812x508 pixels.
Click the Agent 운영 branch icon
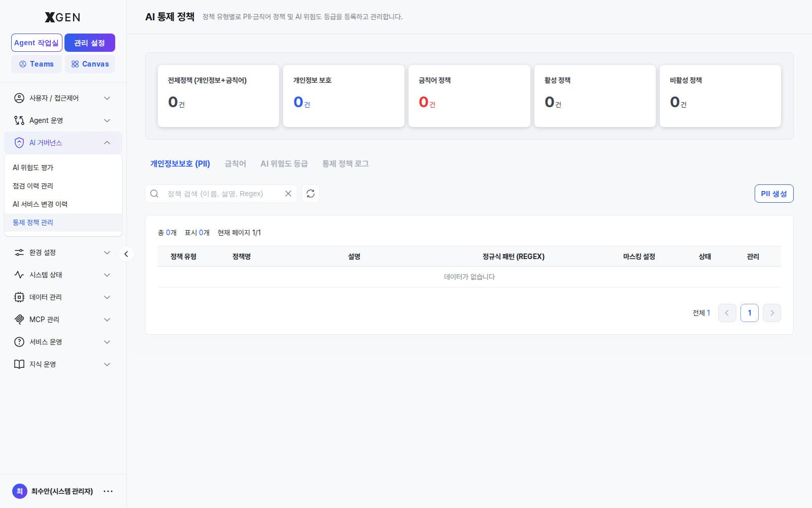(x=19, y=120)
